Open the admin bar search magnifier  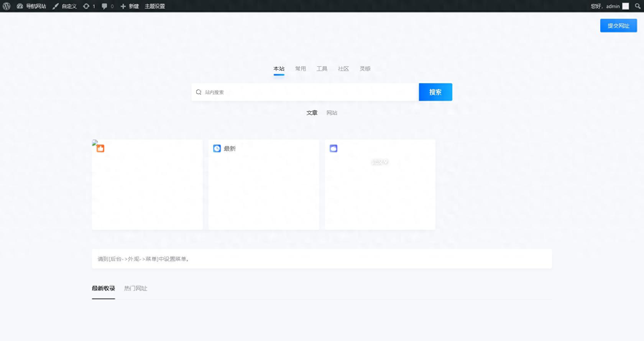point(637,6)
